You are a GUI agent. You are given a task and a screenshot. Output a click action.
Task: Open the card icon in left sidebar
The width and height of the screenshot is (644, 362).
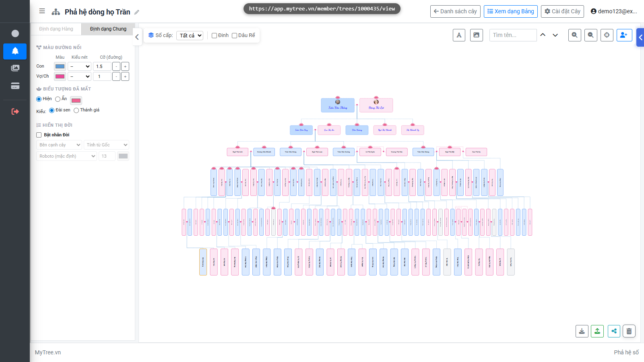pos(15,86)
